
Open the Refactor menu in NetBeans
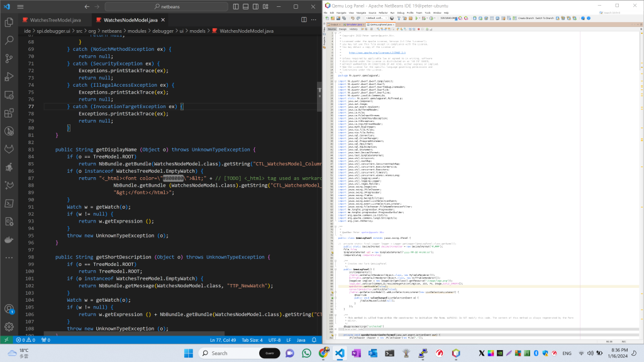383,13
